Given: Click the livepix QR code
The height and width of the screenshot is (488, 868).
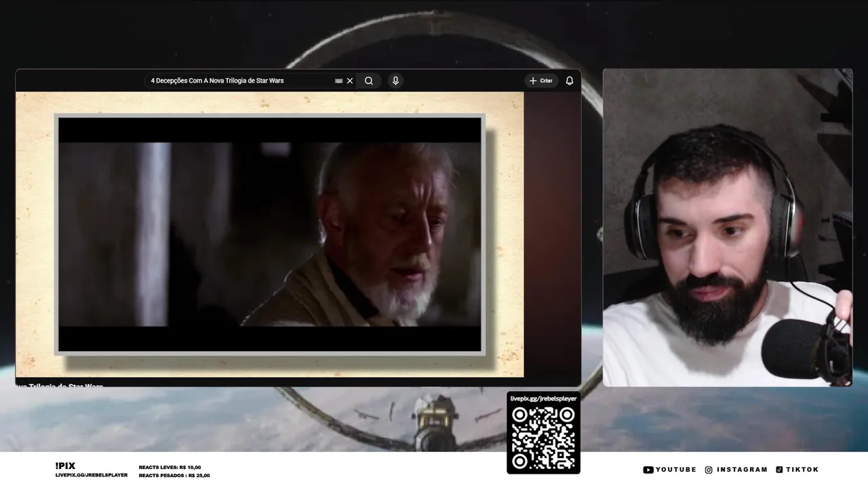Looking at the screenshot, I should click(543, 438).
